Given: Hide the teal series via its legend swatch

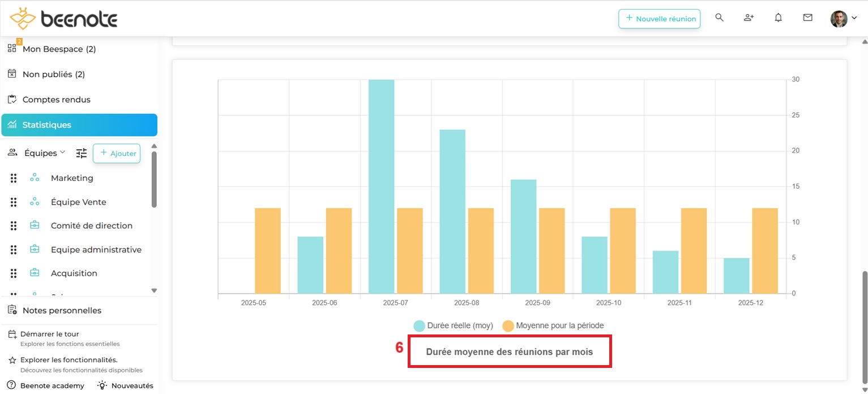Looking at the screenshot, I should tap(419, 325).
